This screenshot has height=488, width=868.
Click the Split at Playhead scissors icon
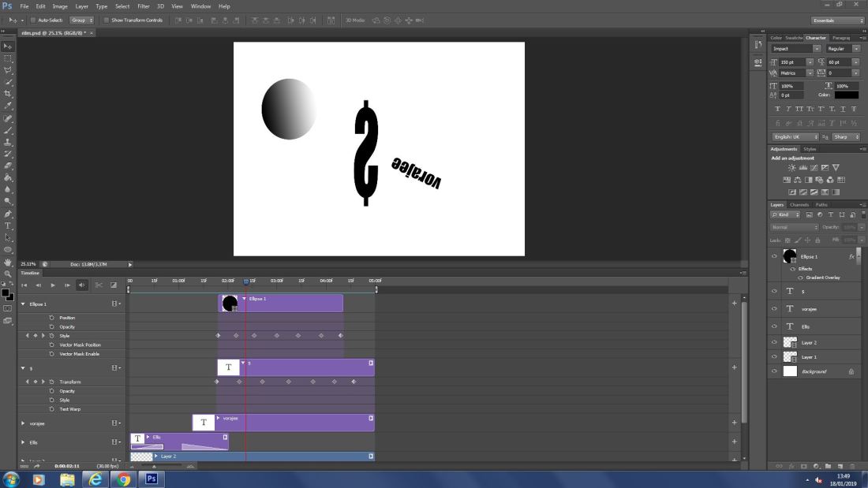pyautogui.click(x=99, y=285)
